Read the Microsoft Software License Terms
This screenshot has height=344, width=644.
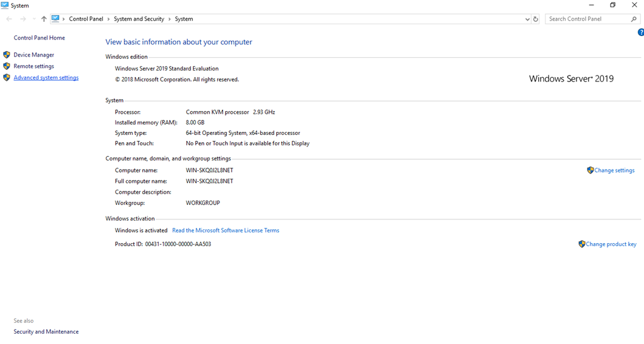226,230
